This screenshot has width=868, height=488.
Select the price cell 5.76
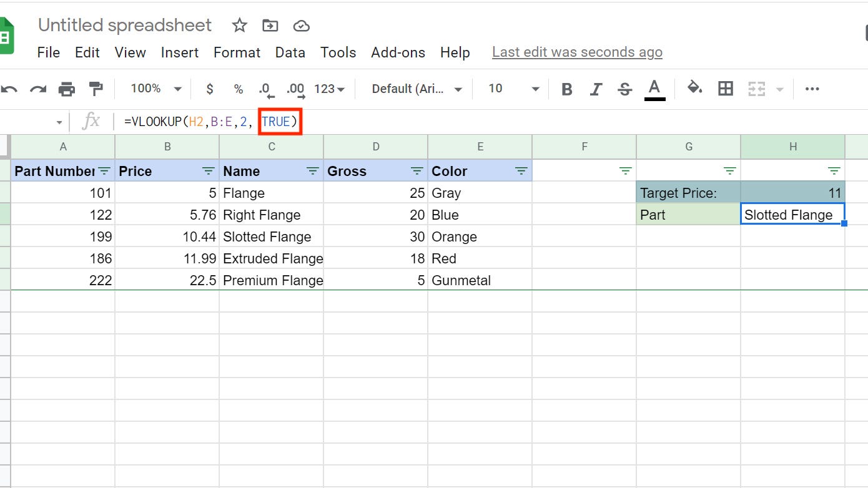click(167, 214)
